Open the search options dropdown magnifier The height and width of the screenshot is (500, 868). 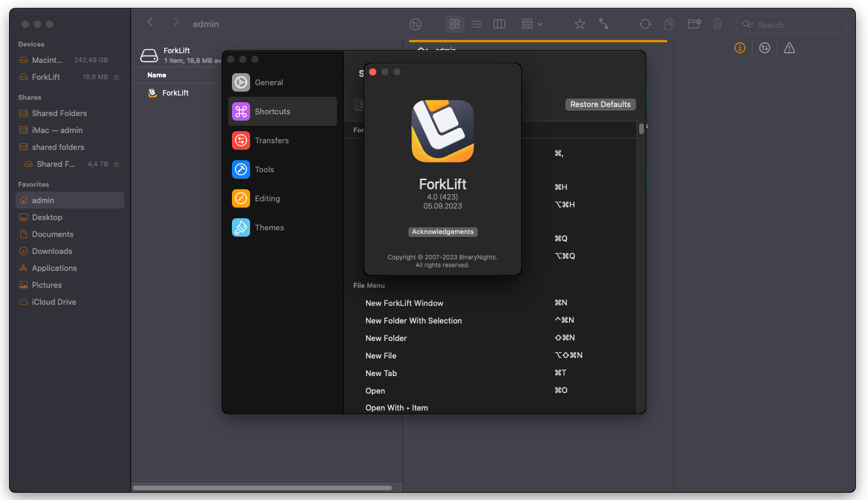pyautogui.click(x=748, y=25)
